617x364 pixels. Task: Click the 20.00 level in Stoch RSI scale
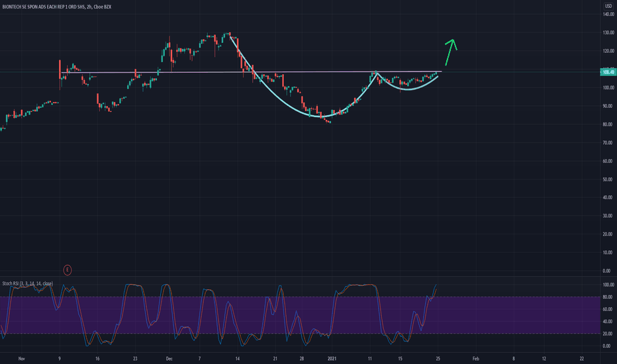(608, 334)
